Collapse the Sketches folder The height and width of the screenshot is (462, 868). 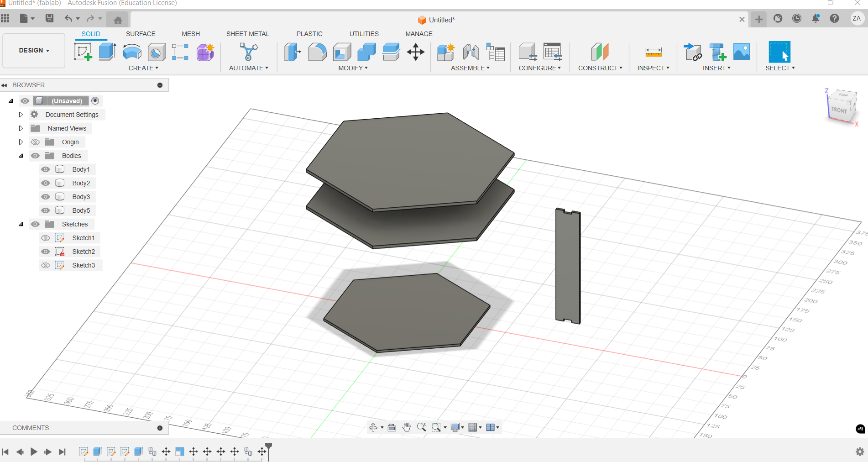[21, 224]
